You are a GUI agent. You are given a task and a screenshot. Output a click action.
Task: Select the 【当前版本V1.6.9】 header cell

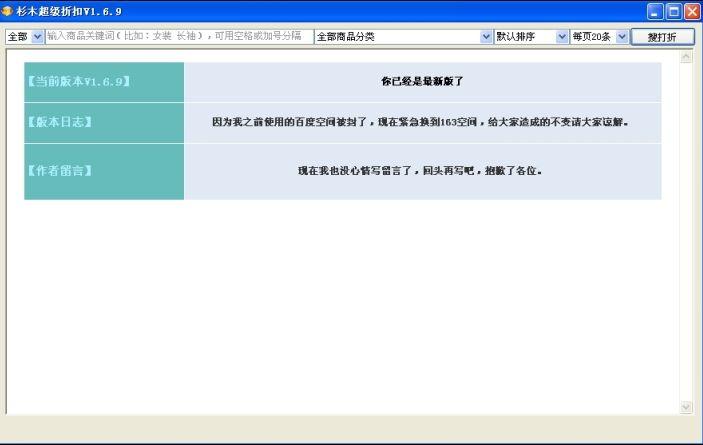click(x=104, y=81)
